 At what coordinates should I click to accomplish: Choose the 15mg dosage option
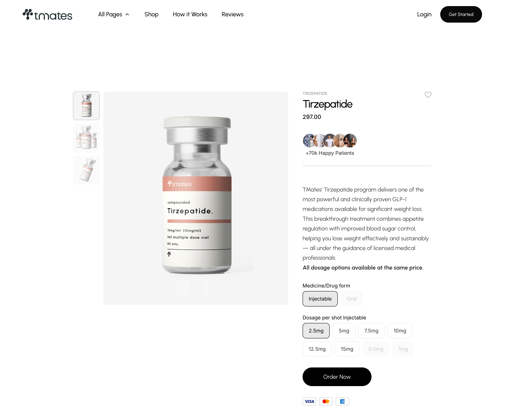click(x=347, y=349)
